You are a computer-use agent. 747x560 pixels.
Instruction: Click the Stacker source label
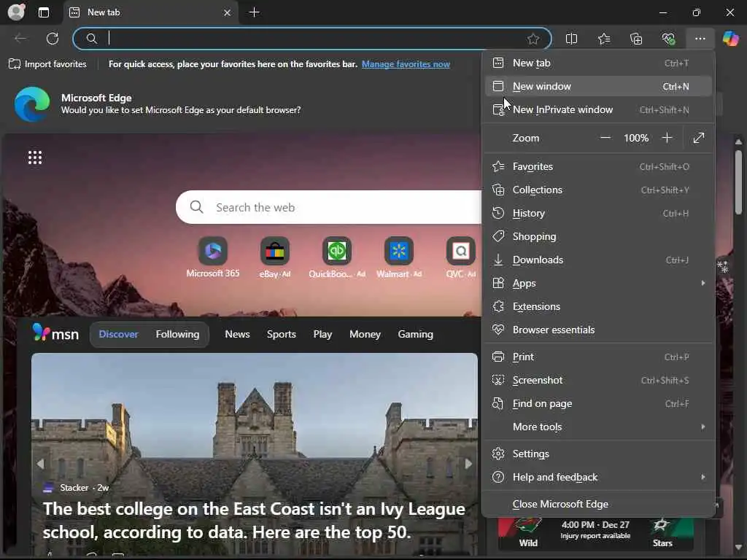[x=74, y=488]
